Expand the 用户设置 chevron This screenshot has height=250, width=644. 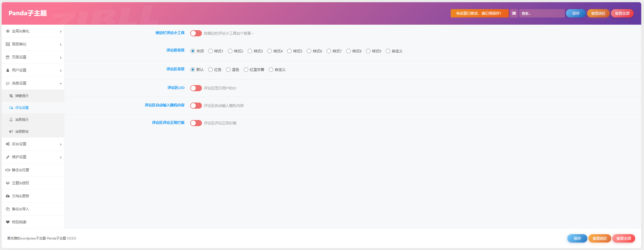61,71
